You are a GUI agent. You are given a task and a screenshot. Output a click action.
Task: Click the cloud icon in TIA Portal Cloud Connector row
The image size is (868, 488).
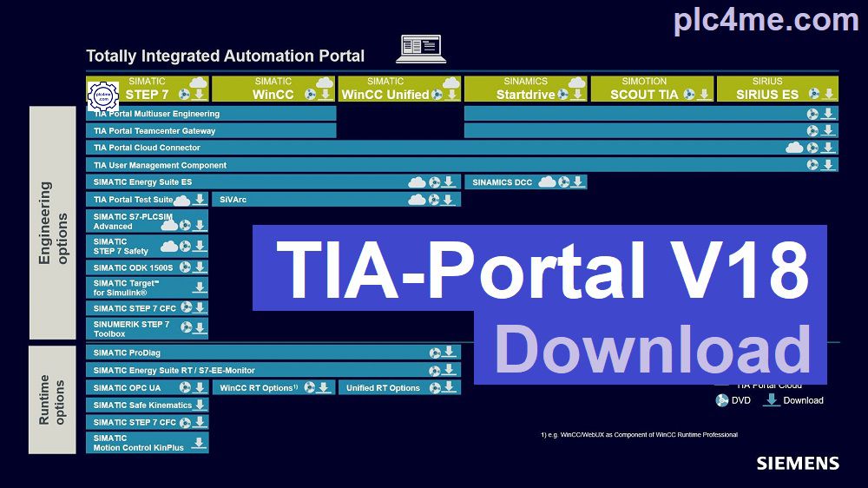pyautogui.click(x=793, y=148)
